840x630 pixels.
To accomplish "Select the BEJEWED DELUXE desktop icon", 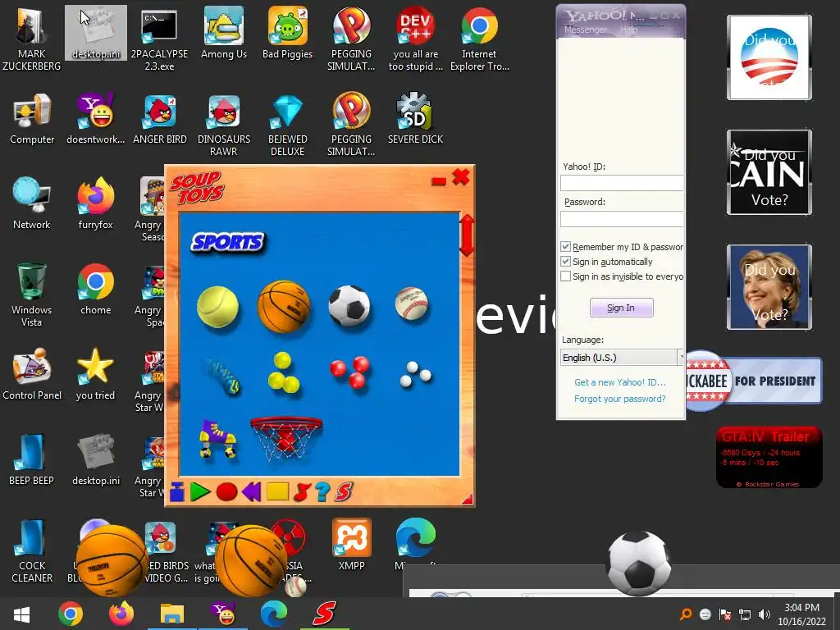I will point(288,125).
